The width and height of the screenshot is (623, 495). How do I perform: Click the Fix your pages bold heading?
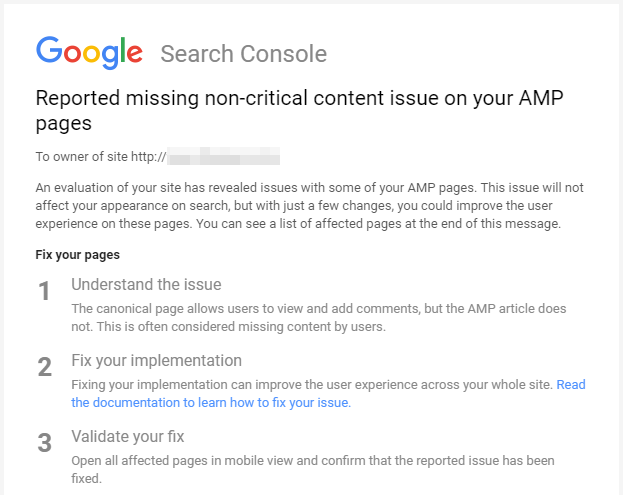click(77, 255)
